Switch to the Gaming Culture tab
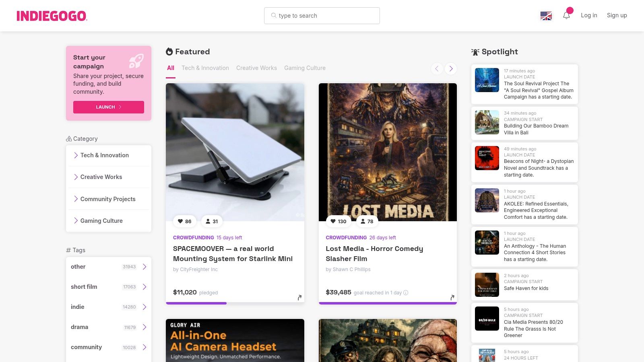This screenshot has width=644, height=362. [x=305, y=68]
